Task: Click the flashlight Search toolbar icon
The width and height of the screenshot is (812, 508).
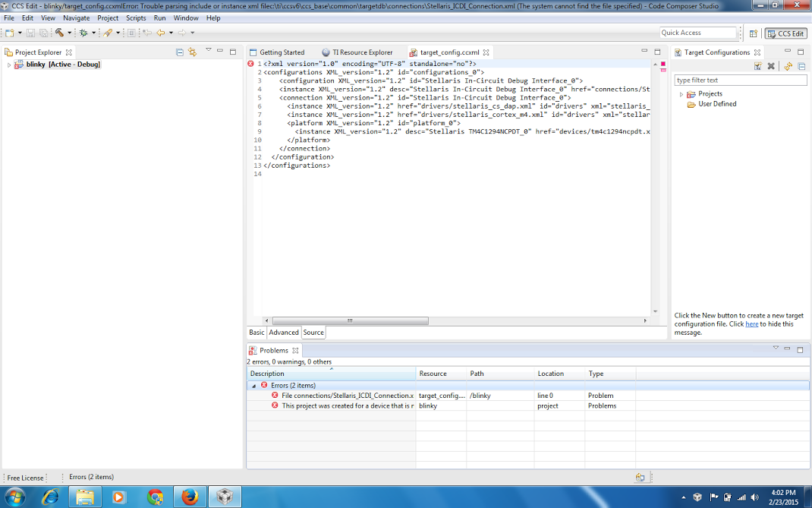Action: 108,33
